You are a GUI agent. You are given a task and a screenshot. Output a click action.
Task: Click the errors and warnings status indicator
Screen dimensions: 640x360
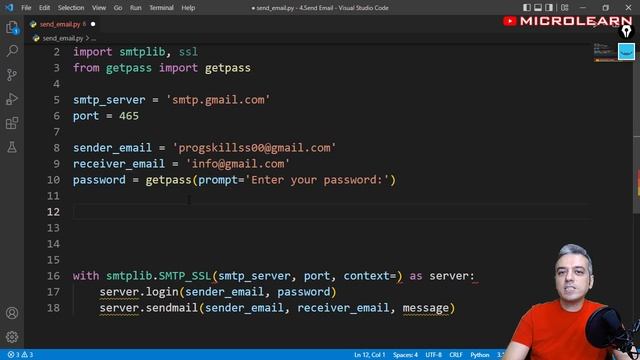click(x=20, y=355)
